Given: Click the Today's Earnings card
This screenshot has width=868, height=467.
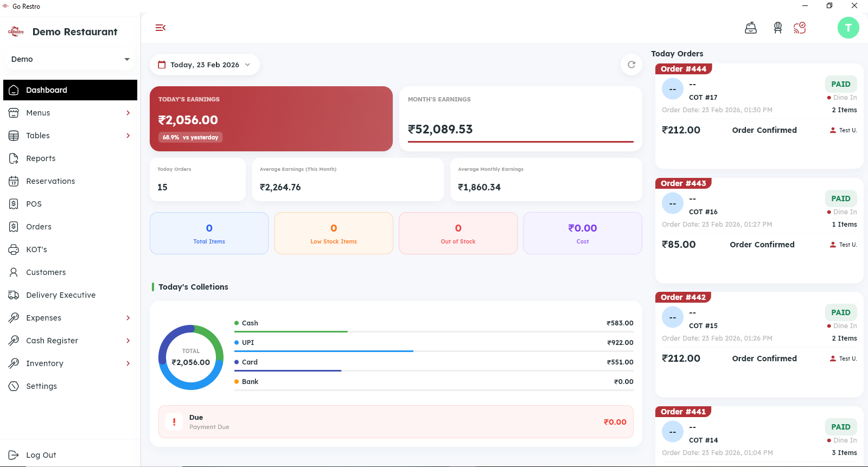Looking at the screenshot, I should click(x=271, y=119).
